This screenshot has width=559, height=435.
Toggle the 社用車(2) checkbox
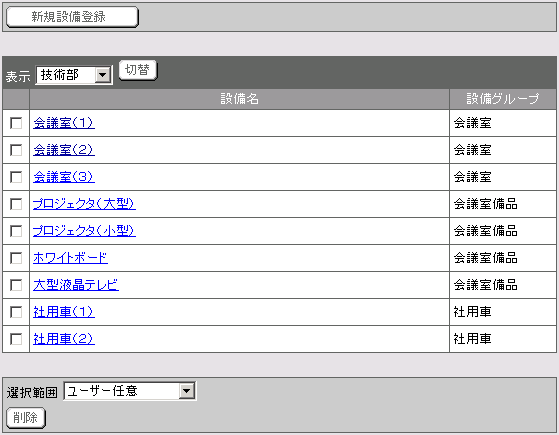[16, 339]
